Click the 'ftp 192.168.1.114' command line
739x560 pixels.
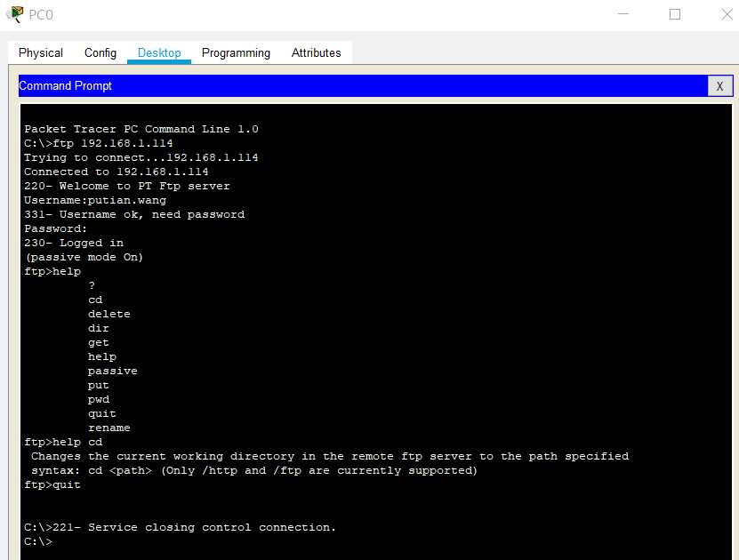point(99,143)
